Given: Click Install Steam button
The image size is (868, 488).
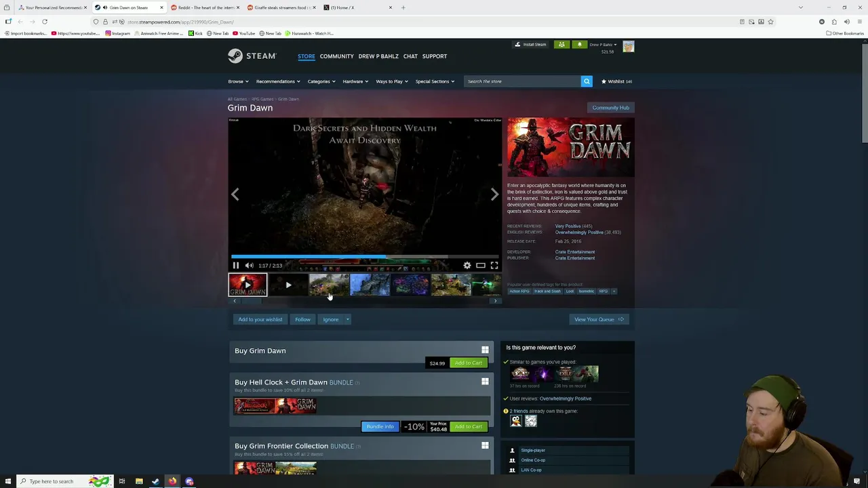Looking at the screenshot, I should pyautogui.click(x=530, y=45).
